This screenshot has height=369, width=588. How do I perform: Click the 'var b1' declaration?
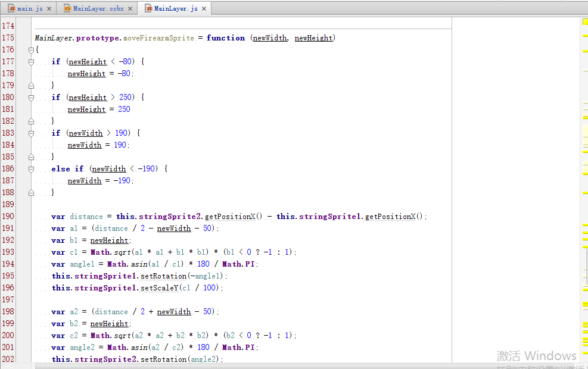coord(64,240)
